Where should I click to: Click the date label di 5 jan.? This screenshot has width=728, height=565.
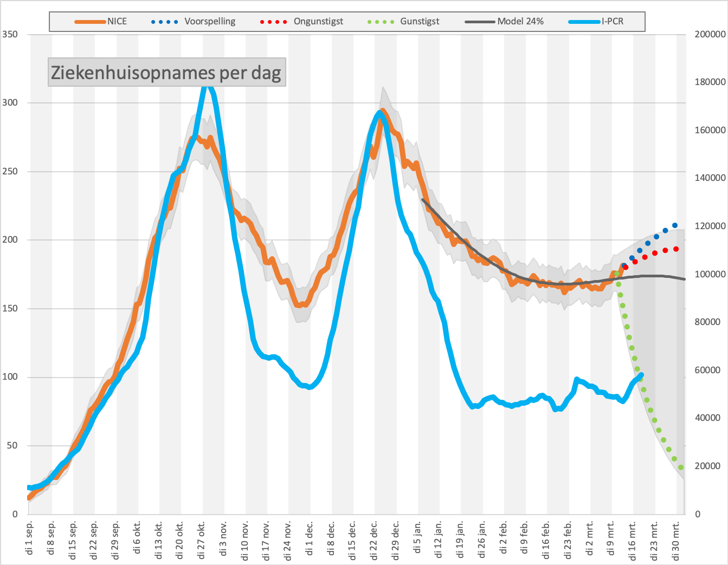coord(418,538)
